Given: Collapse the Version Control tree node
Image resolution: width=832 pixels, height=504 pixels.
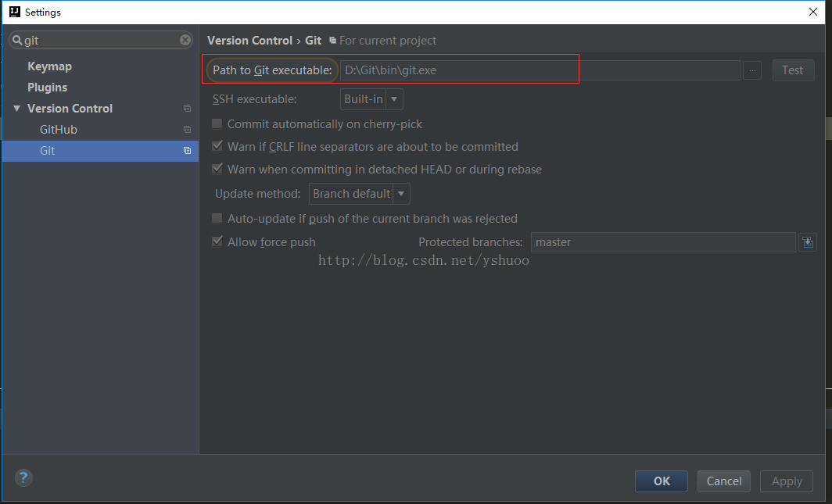Looking at the screenshot, I should tap(16, 108).
